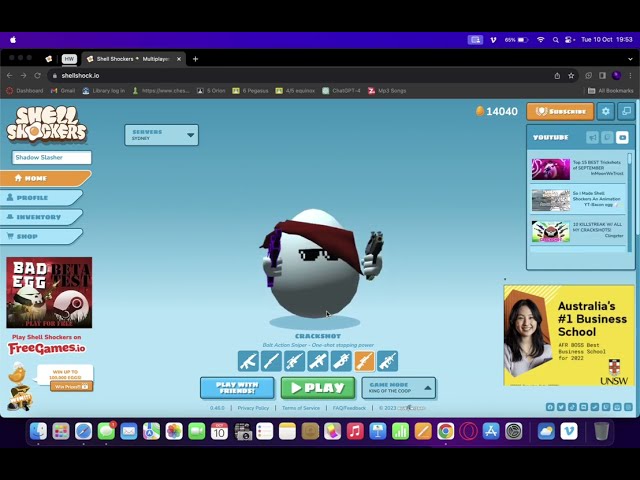
Task: Show the Twitch streams feed in the side panel
Action: [608, 138]
